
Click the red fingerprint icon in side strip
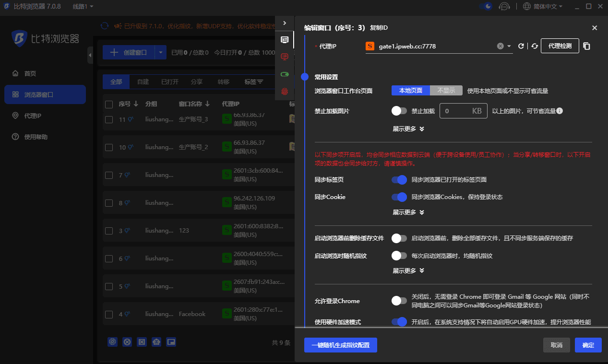pos(285,91)
